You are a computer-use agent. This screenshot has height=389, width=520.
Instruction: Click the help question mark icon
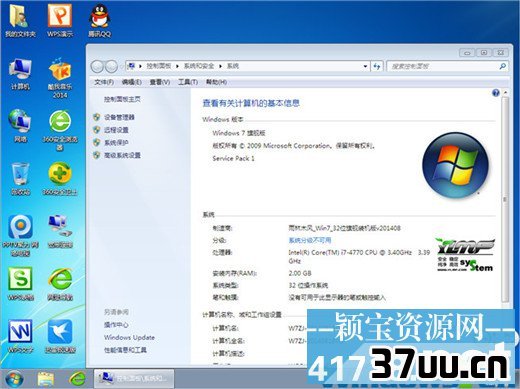(496, 93)
